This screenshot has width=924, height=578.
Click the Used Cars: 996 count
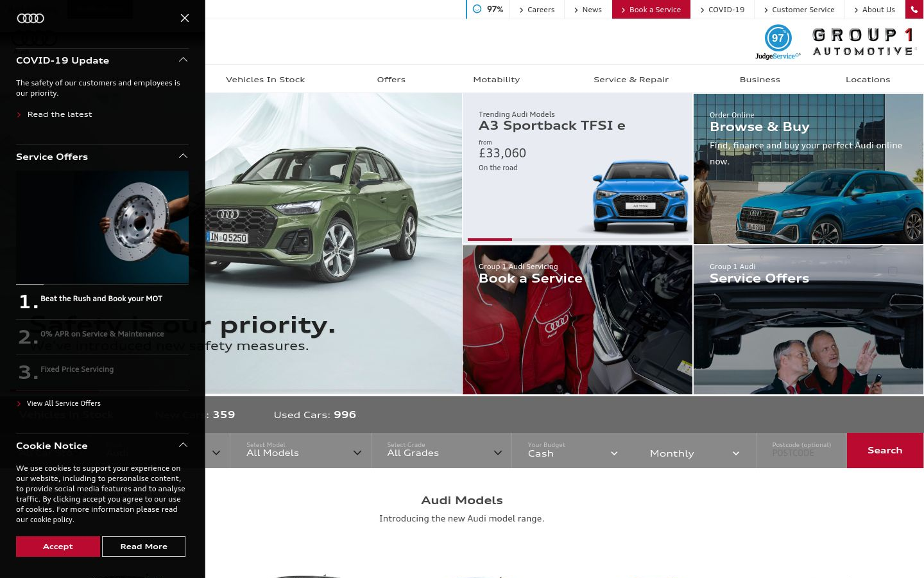pyautogui.click(x=314, y=415)
